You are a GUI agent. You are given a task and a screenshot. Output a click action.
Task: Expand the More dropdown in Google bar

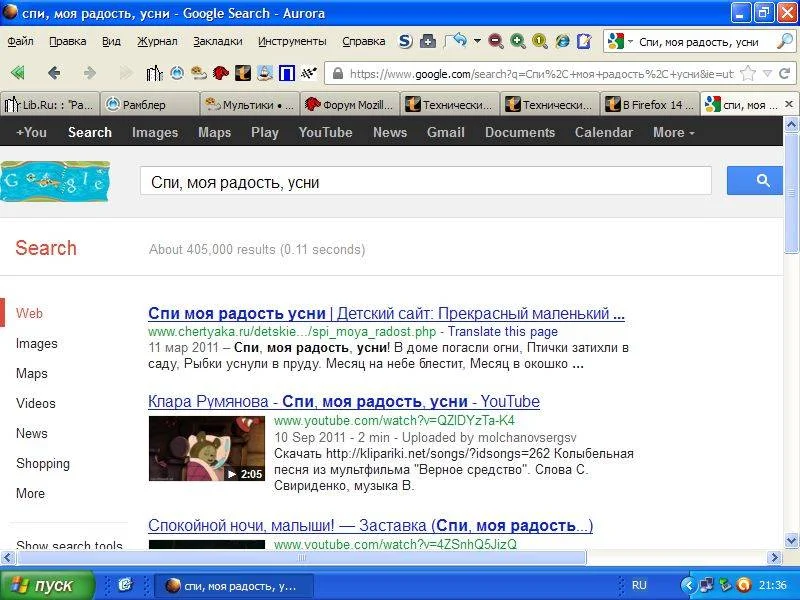coord(673,132)
